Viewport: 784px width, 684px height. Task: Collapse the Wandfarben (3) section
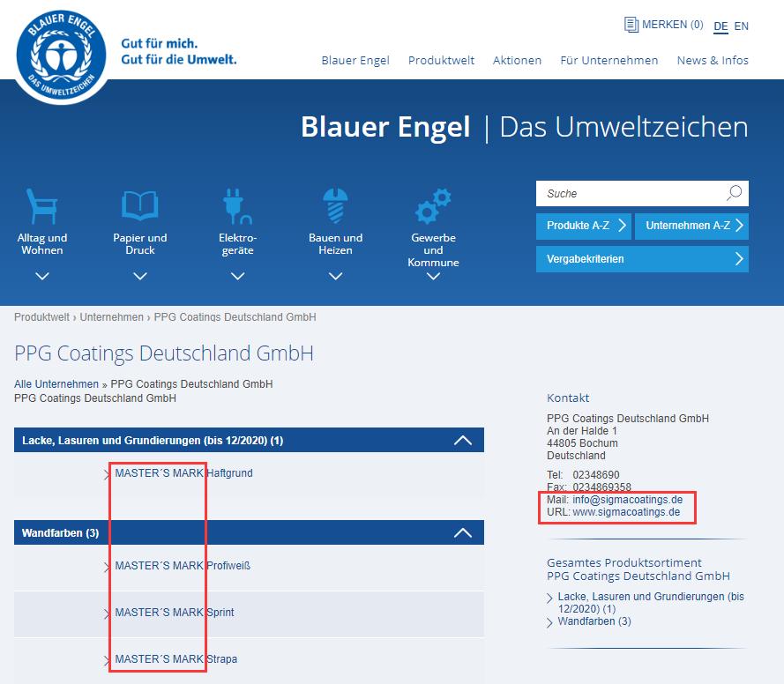pyautogui.click(x=462, y=532)
